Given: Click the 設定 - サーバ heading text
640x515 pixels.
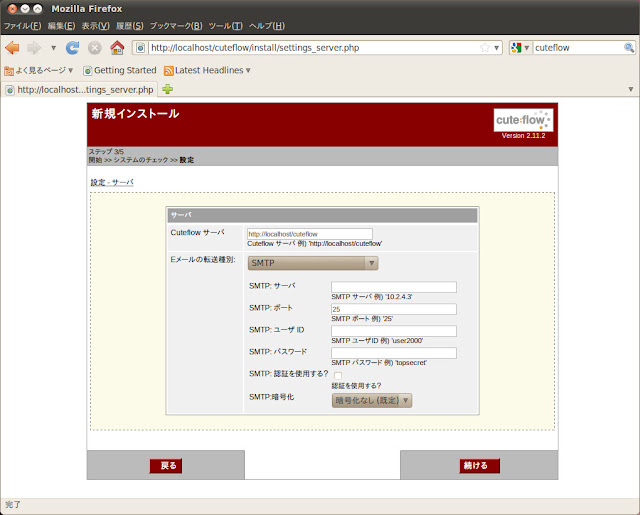Looking at the screenshot, I should [112, 182].
